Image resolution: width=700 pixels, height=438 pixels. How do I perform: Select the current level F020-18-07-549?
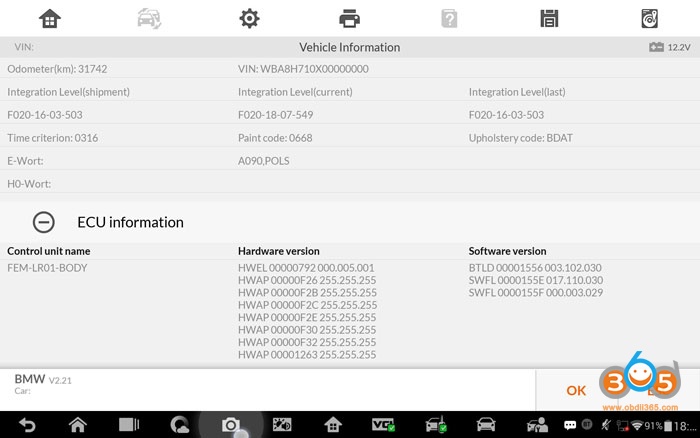click(275, 115)
